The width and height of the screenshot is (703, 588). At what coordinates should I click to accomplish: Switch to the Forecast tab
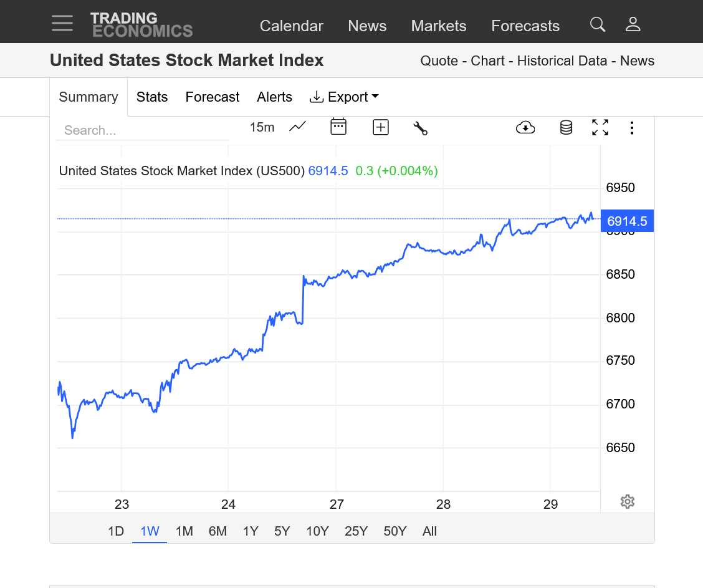pos(212,97)
